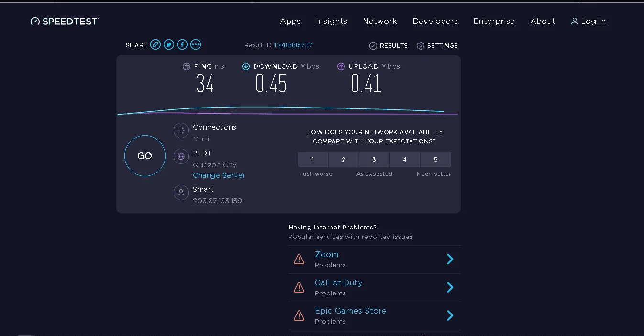
Task: Open the Call of Duty link
Action: coord(339,282)
